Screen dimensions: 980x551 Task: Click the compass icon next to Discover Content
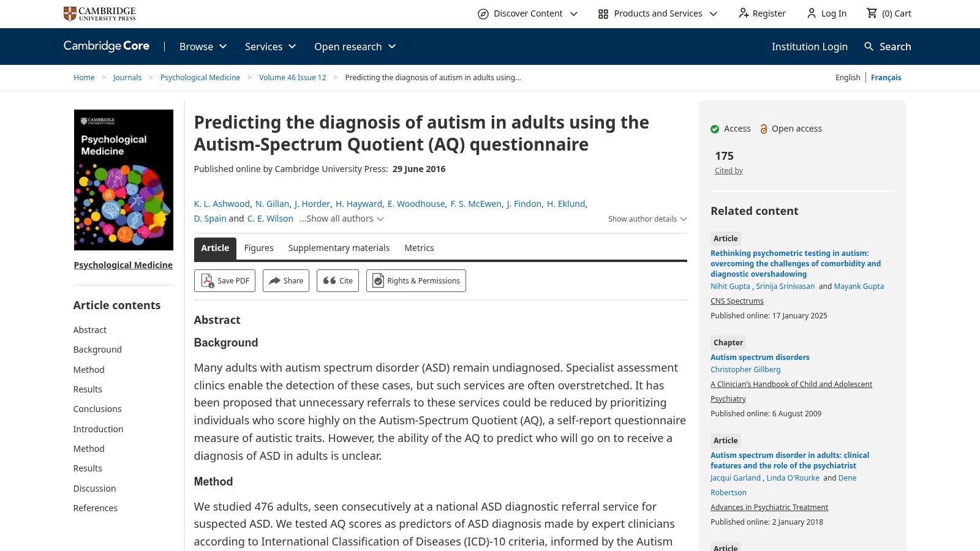(484, 13)
